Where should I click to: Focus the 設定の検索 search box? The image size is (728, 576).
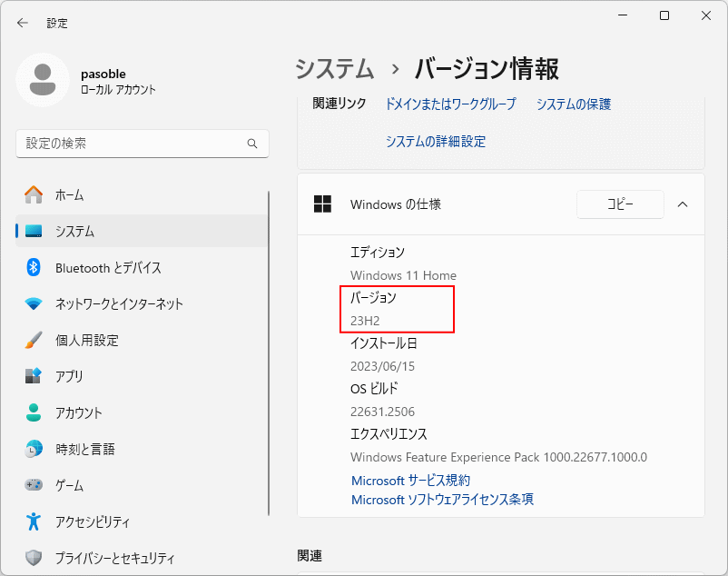click(x=143, y=144)
